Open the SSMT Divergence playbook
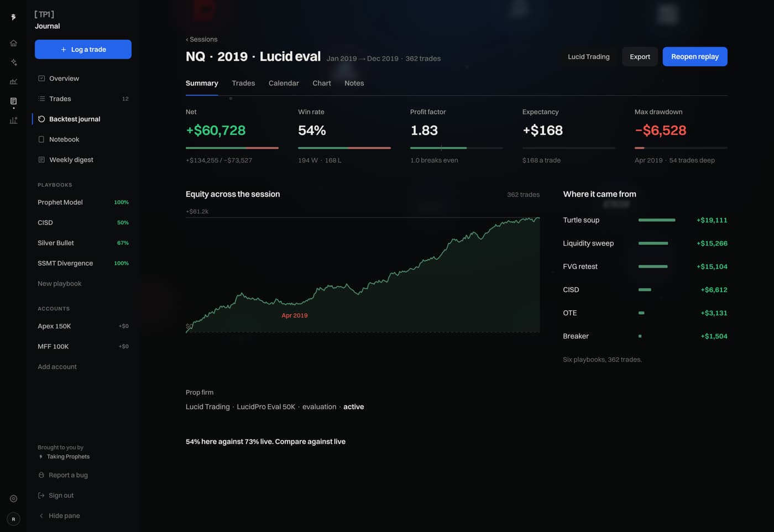This screenshot has width=774, height=532. click(x=83, y=263)
